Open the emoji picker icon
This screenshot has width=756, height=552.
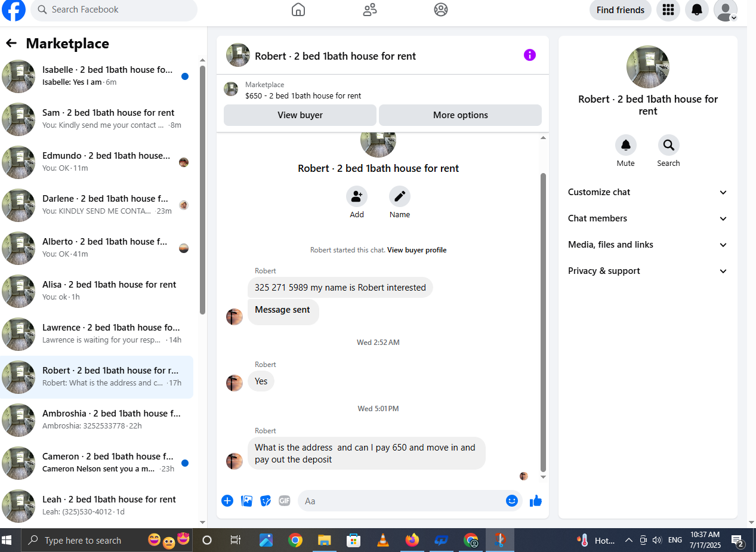coord(512,501)
